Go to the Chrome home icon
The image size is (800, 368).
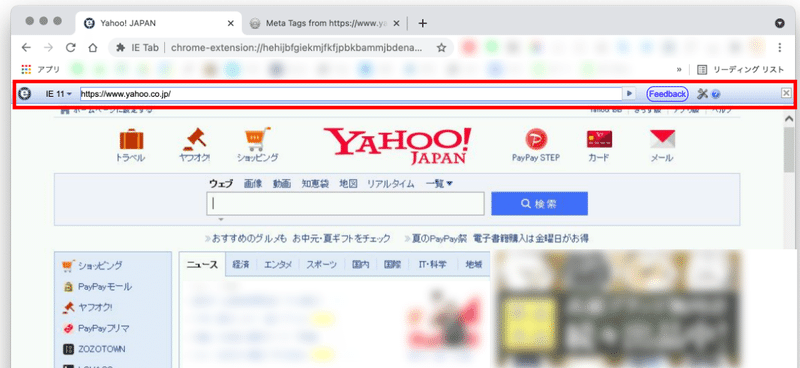93,47
